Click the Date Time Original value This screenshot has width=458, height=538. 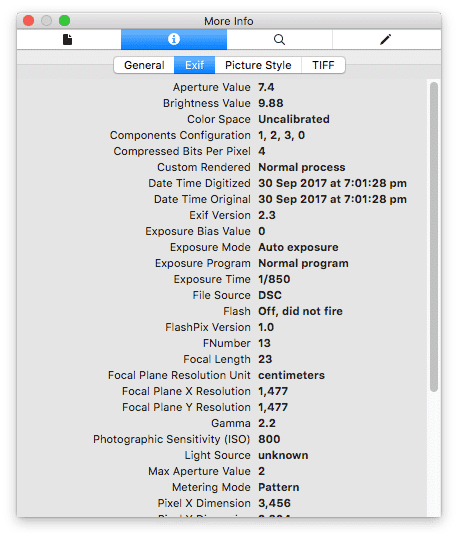pos(332,199)
